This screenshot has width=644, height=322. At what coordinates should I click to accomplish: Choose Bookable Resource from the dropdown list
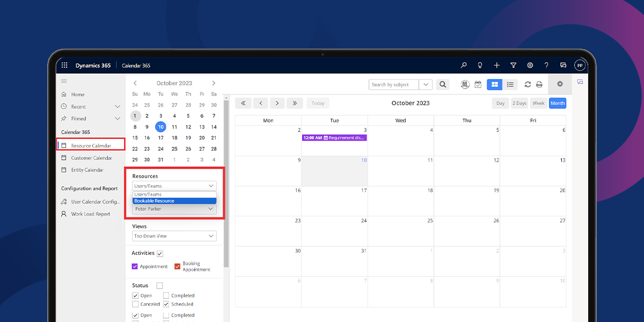click(x=174, y=201)
